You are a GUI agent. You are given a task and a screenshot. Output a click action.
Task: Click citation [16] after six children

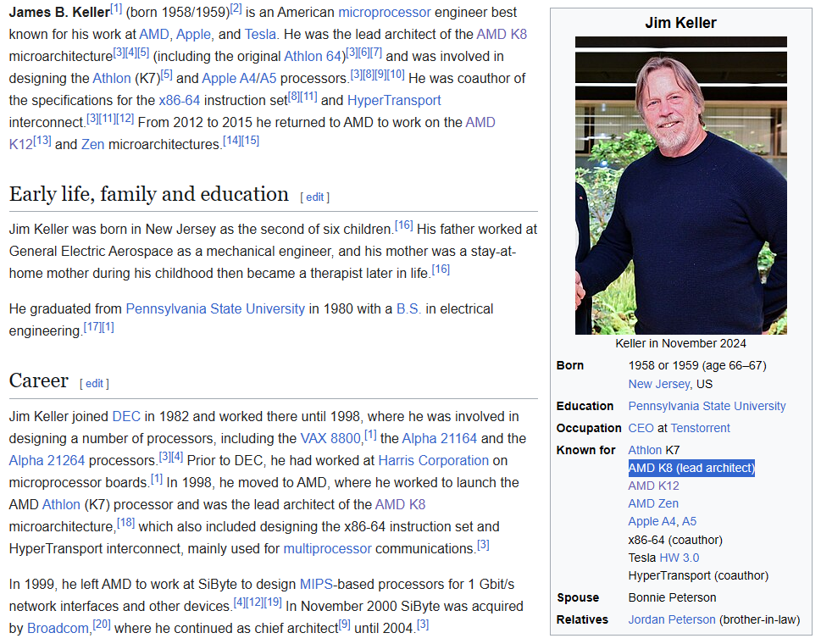click(403, 225)
